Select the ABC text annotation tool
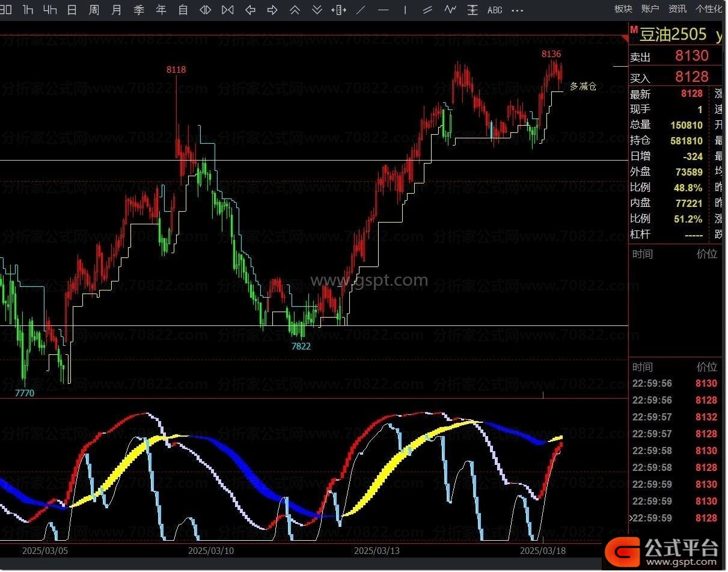728x572 pixels. (495, 10)
